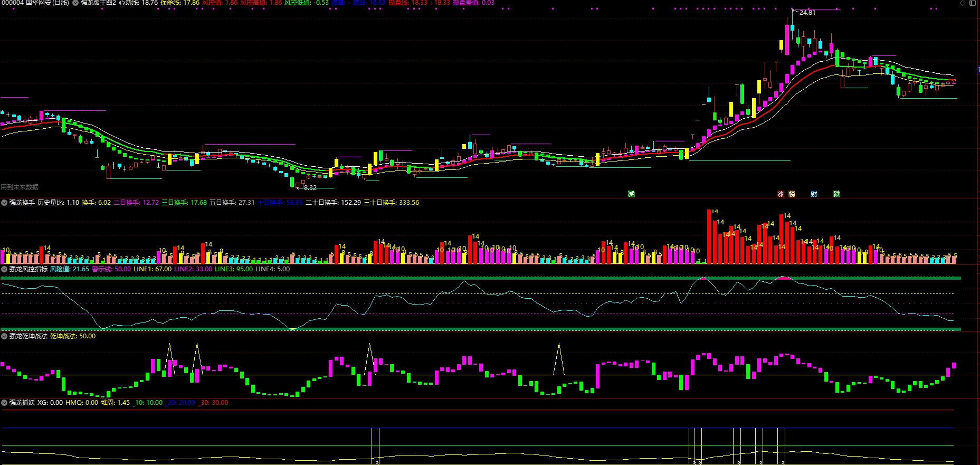
Task: Click the orange 榜 event marker
Action: point(792,194)
